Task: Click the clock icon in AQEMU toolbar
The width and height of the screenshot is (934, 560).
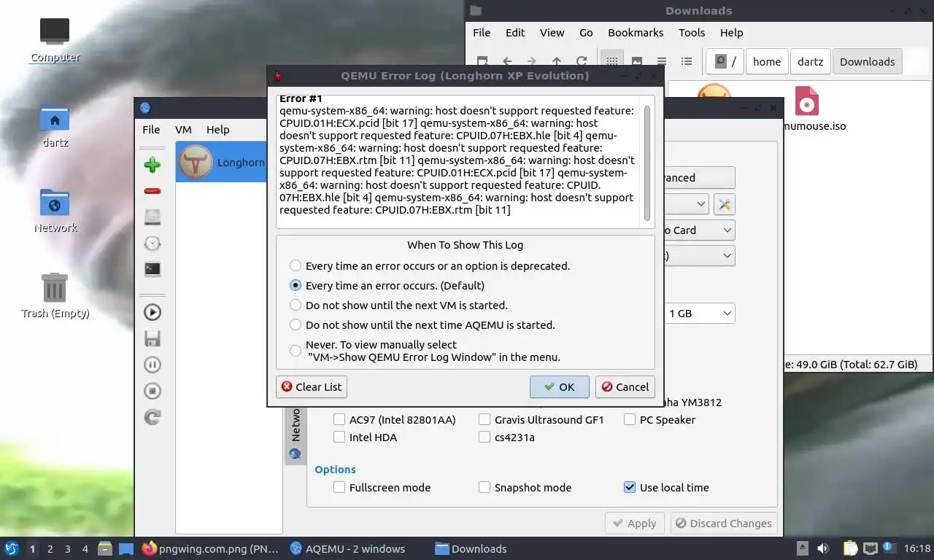Action: [x=153, y=243]
